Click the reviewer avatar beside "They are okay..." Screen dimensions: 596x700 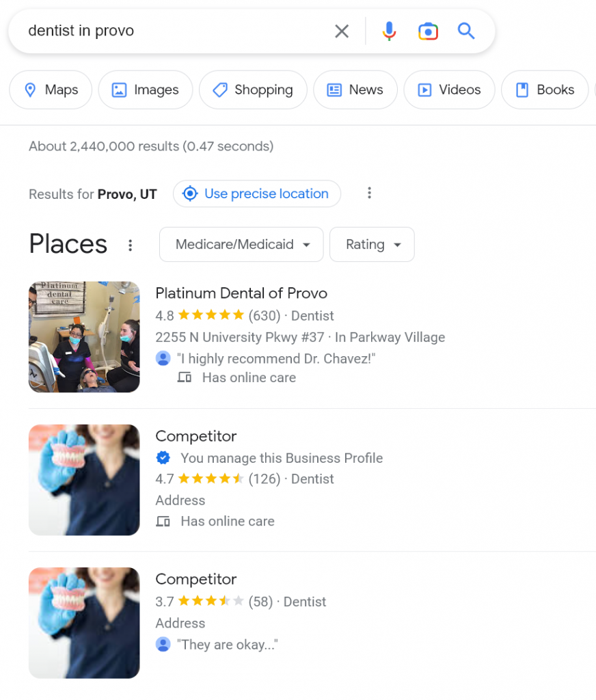(x=163, y=644)
